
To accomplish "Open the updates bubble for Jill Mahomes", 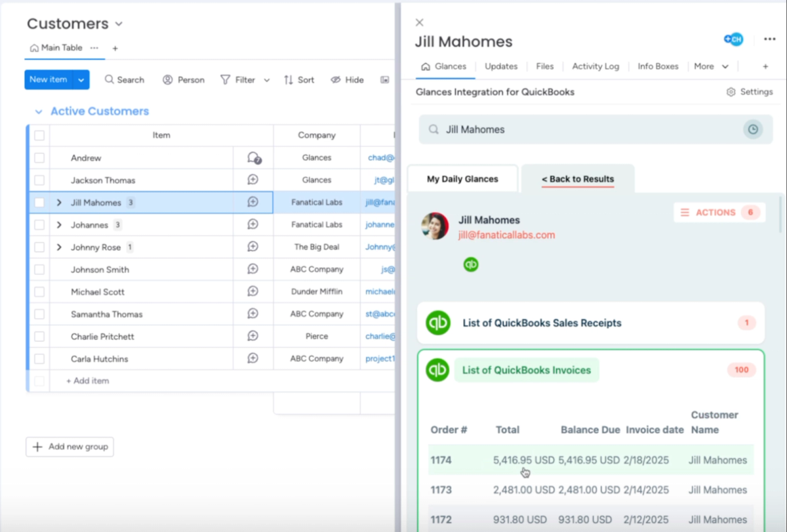I will [x=252, y=202].
